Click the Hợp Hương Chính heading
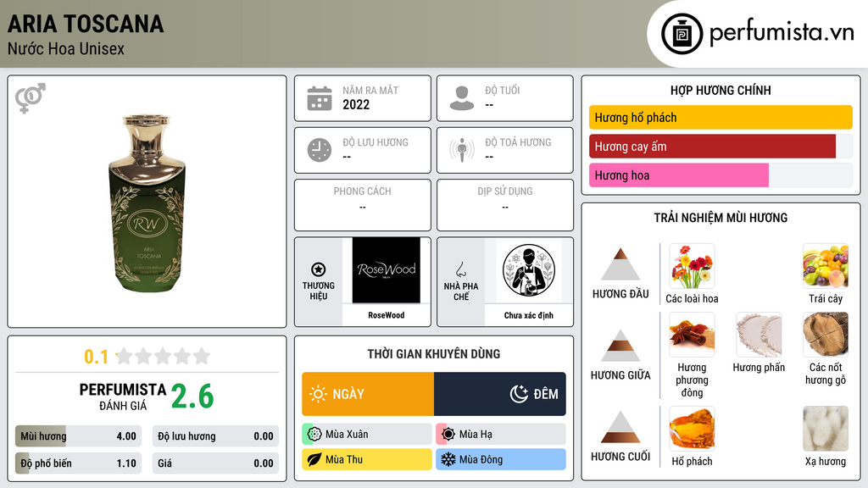868x488 pixels. [721, 90]
